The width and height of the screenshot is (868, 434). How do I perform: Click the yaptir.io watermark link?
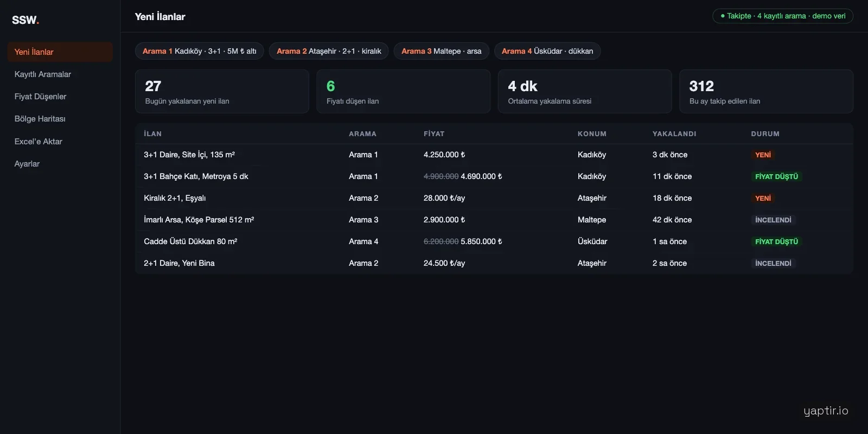coord(826,411)
